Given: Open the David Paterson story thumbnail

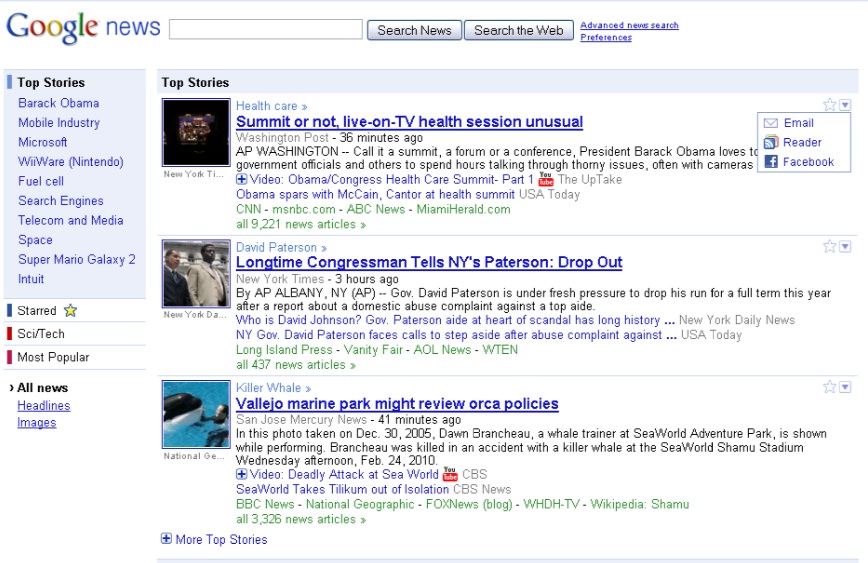Looking at the screenshot, I should click(x=196, y=273).
